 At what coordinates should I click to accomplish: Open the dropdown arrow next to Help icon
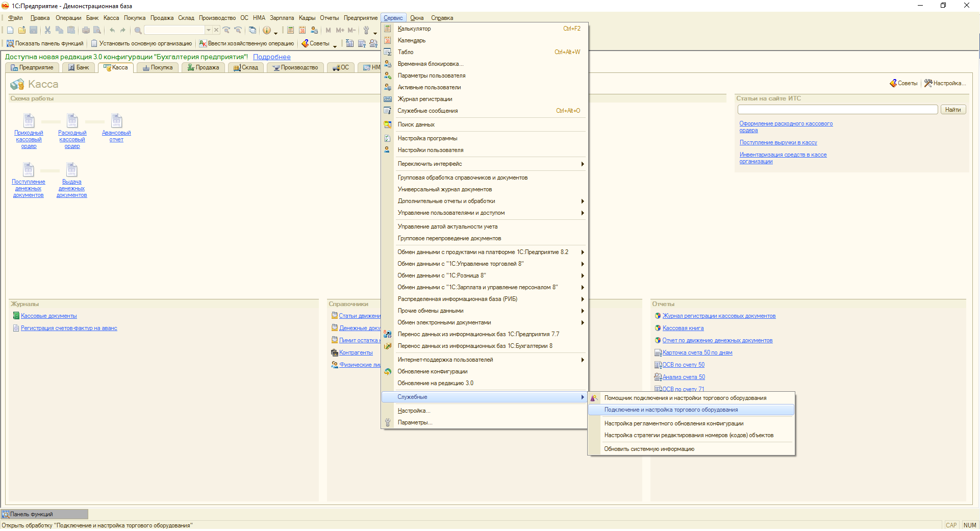click(x=275, y=33)
